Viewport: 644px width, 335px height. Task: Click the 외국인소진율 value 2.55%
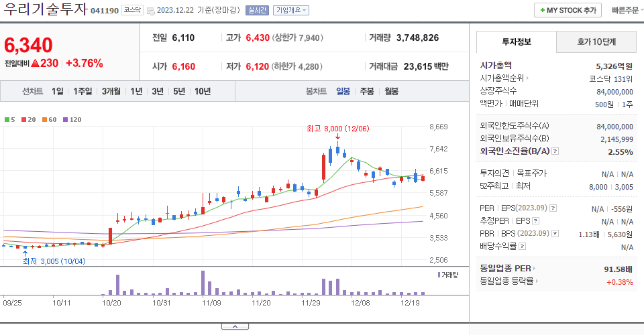(620, 152)
